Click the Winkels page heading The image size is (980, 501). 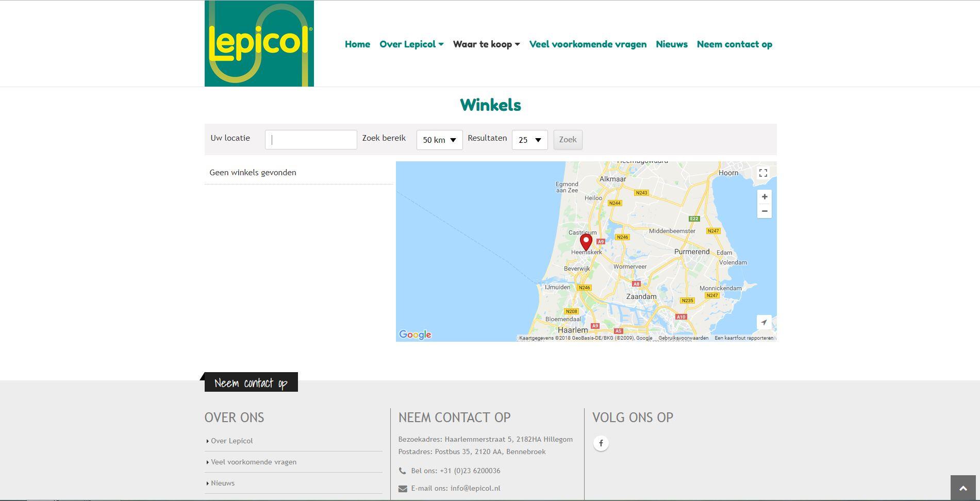(490, 105)
